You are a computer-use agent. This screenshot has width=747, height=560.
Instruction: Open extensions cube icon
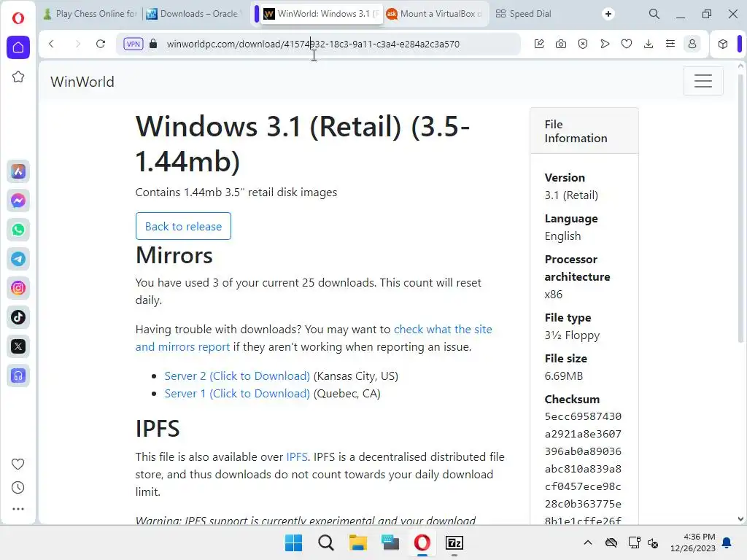tap(723, 44)
